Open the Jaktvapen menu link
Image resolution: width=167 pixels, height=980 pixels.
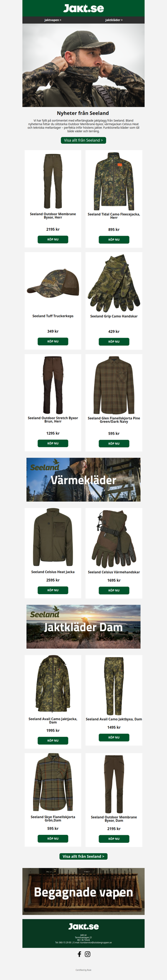pos(53,20)
